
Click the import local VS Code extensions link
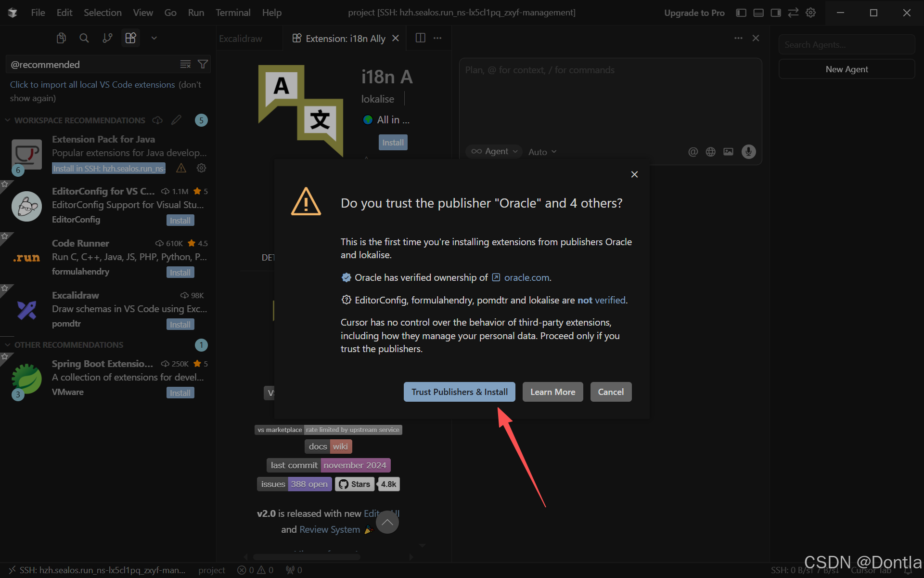(x=92, y=85)
